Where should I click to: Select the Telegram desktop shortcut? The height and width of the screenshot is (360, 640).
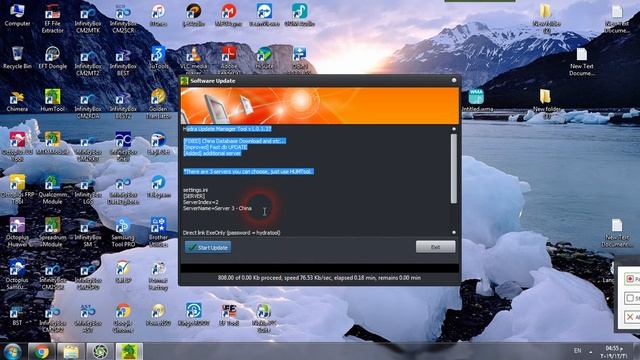point(158,186)
